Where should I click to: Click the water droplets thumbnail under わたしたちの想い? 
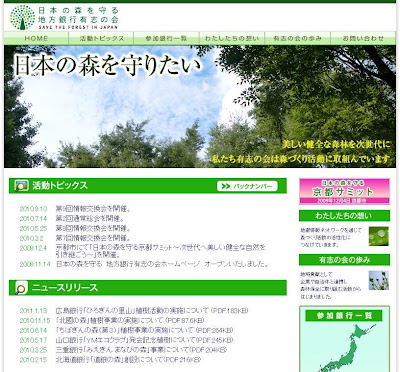click(x=379, y=236)
